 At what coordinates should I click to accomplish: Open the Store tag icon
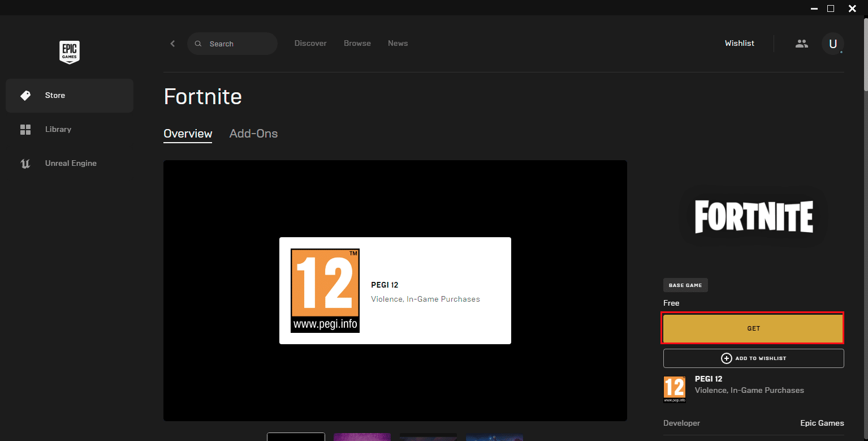[25, 96]
